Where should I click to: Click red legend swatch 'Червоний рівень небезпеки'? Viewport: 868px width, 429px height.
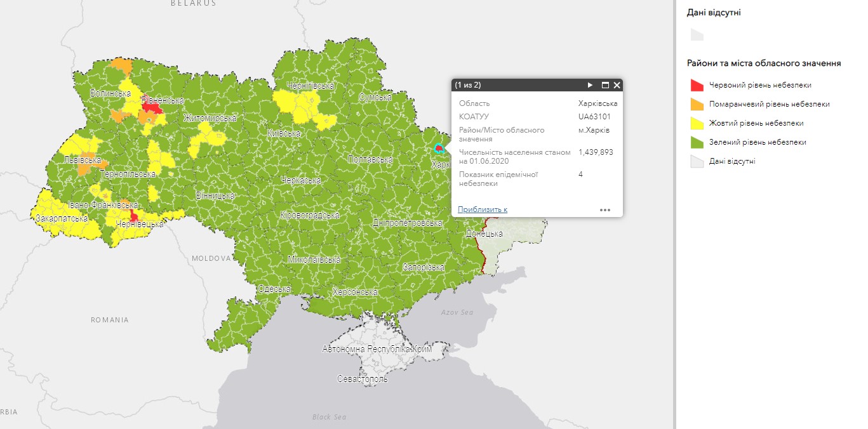click(697, 85)
